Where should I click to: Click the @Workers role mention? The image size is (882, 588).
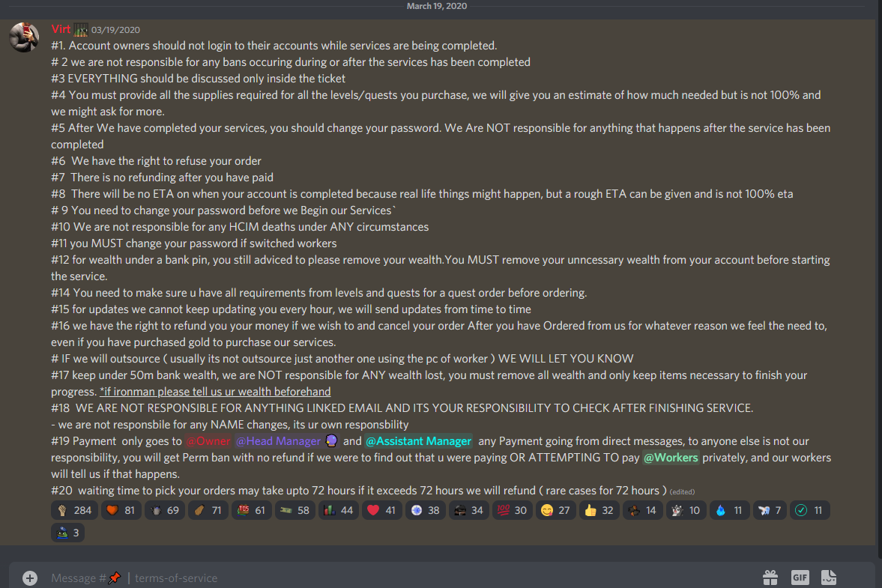tap(671, 458)
